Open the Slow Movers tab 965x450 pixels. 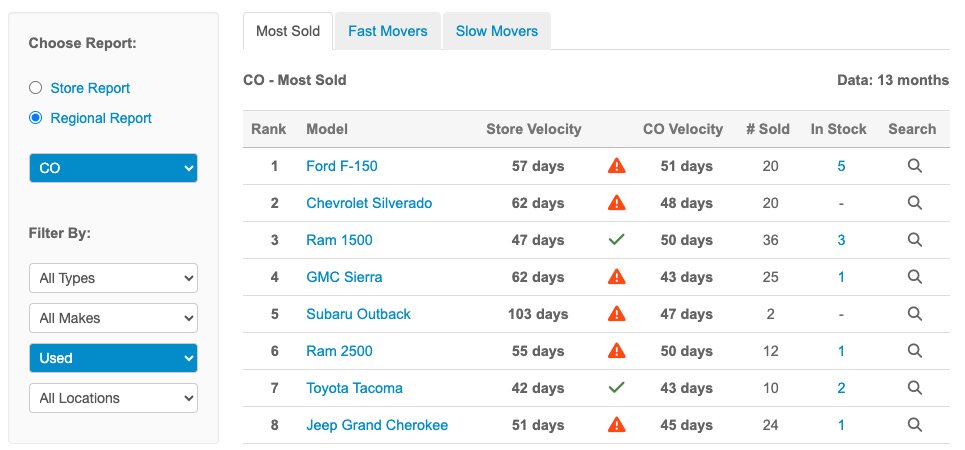pyautogui.click(x=497, y=31)
